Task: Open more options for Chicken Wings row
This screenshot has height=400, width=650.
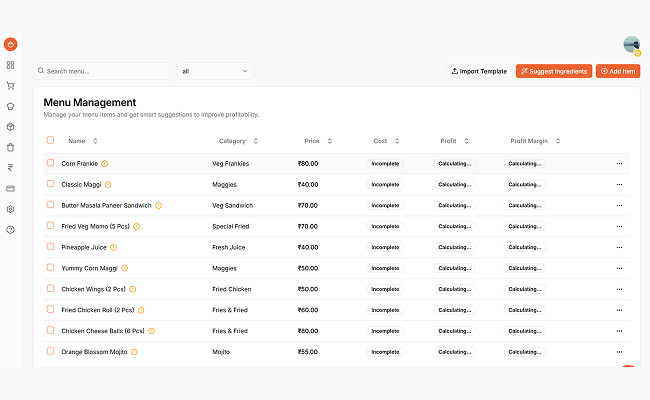Action: (x=619, y=288)
